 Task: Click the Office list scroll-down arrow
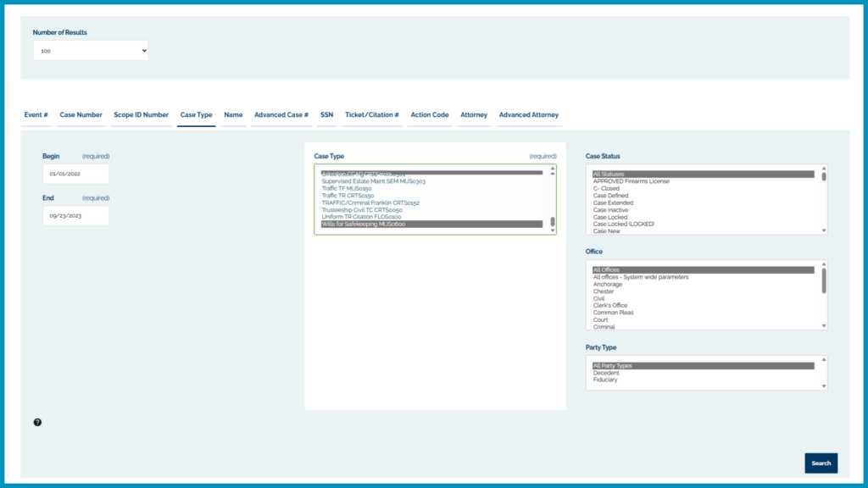(x=824, y=326)
